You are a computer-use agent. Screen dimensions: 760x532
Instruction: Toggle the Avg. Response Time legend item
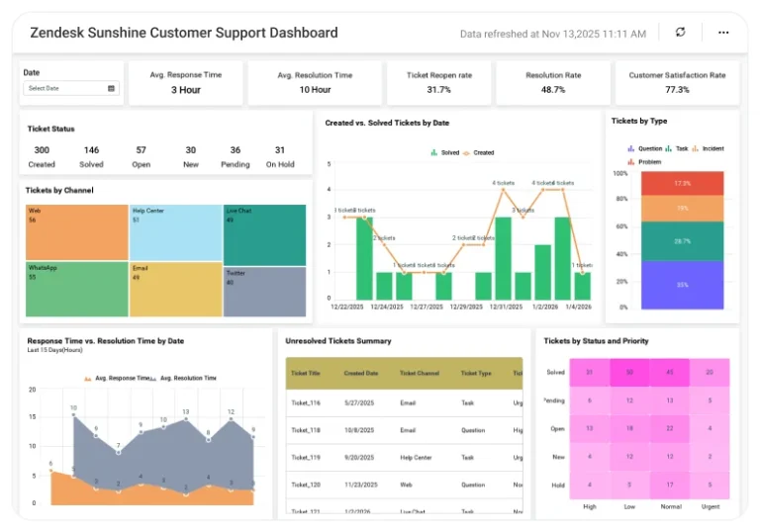[117, 378]
